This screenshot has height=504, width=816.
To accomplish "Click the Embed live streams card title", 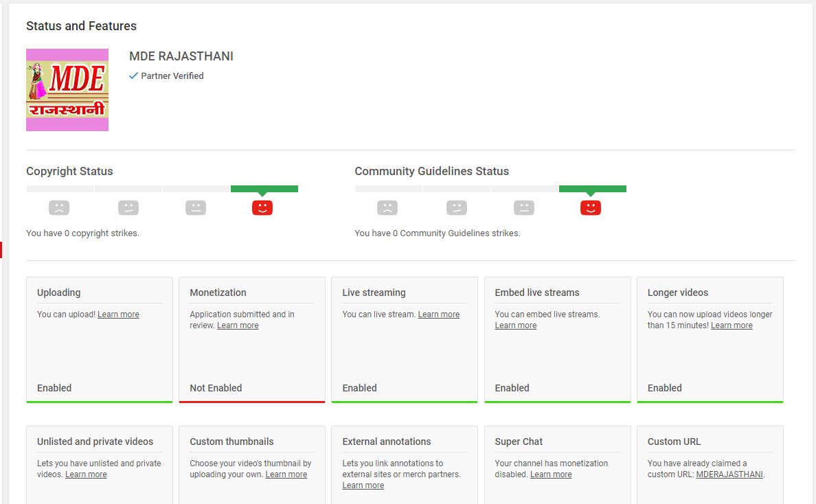I will (x=537, y=293).
